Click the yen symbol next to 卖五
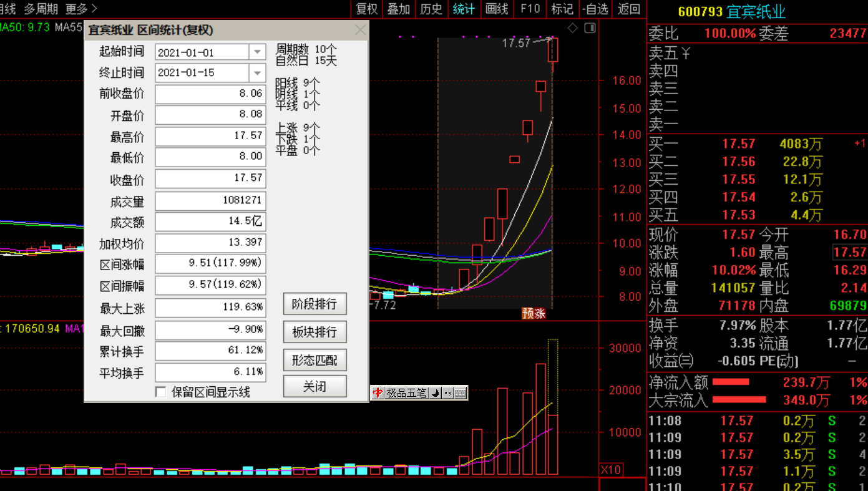Viewport: 868px width, 491px height. (685, 54)
